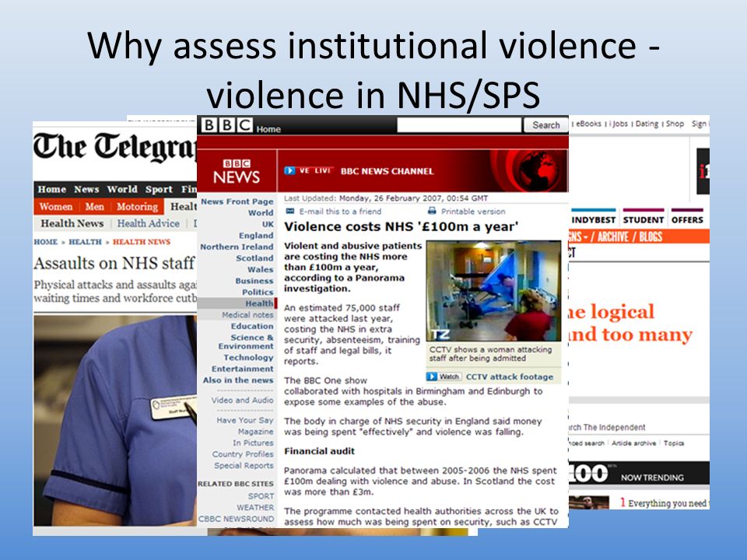Viewport: 747px width, 560px height.
Task: Click The Telegraph masthead logo
Action: [x=115, y=147]
